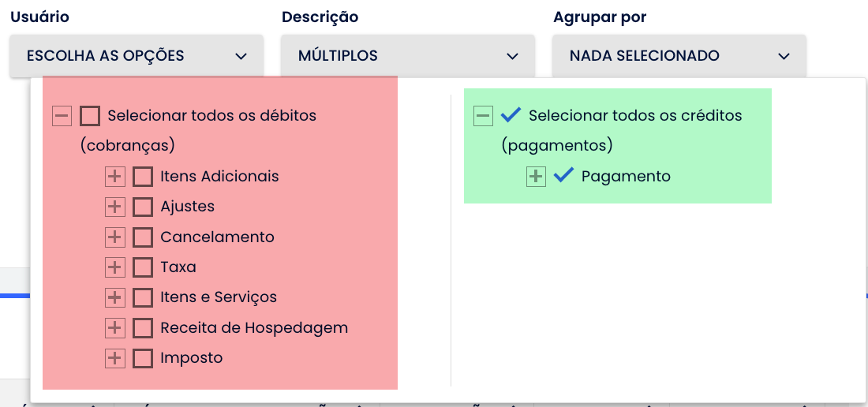The width and height of the screenshot is (868, 407).
Task: Collapse the créditos tree group
Action: [484, 116]
